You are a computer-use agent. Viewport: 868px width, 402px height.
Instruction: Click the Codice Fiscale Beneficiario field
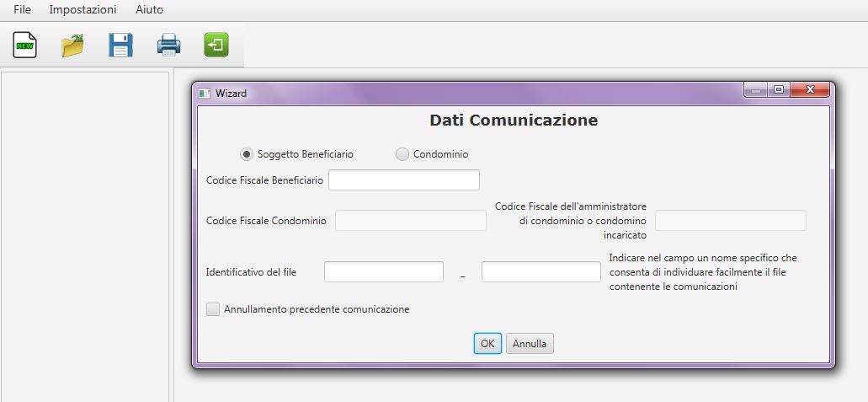[x=404, y=180]
